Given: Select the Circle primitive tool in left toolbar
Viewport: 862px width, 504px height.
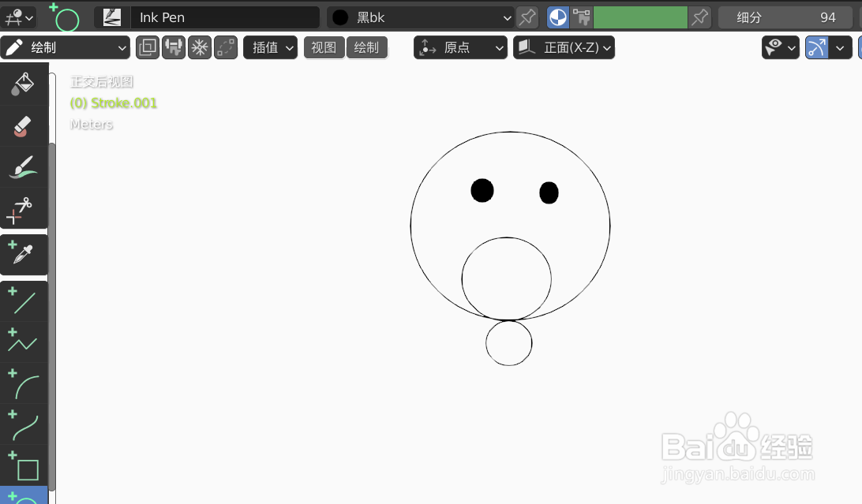Looking at the screenshot, I should [x=23, y=496].
